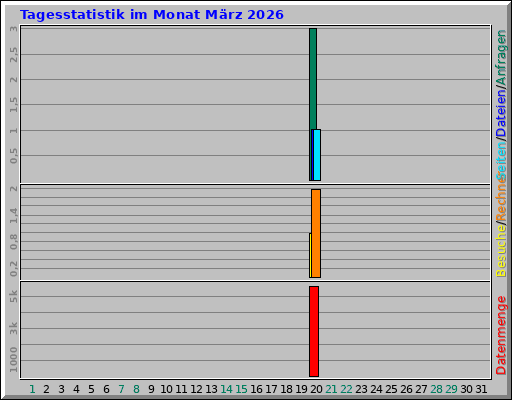Click the title 'Tagesstatistik im Monat März 2026'

coord(152,15)
